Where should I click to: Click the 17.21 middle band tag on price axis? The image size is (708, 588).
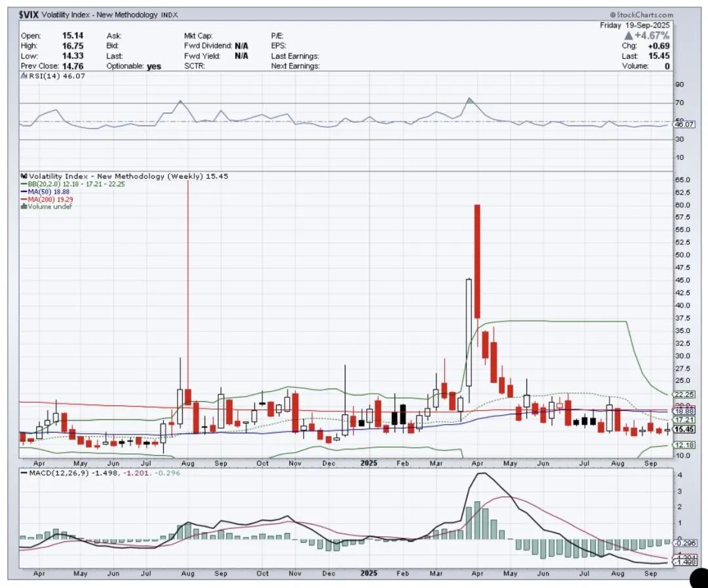(x=684, y=420)
